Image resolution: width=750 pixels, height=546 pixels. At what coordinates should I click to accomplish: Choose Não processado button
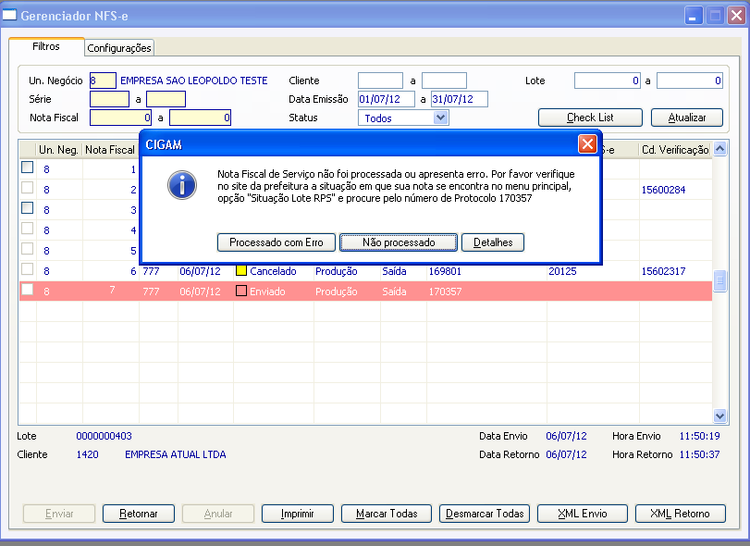tap(398, 242)
